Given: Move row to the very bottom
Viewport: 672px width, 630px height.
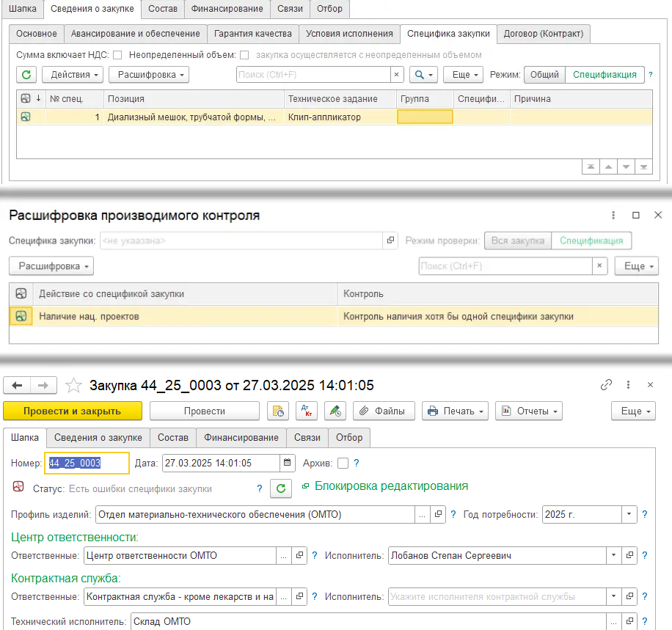Looking at the screenshot, I should coord(643,166).
